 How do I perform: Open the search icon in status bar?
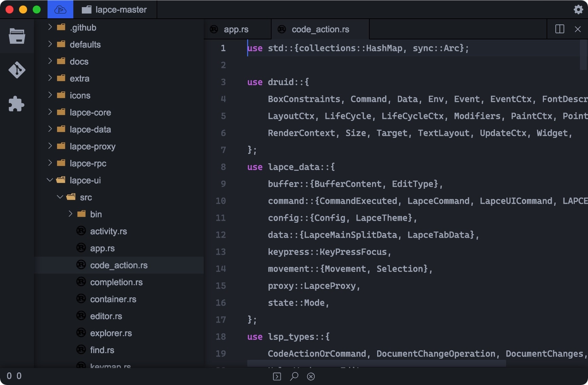pos(294,376)
